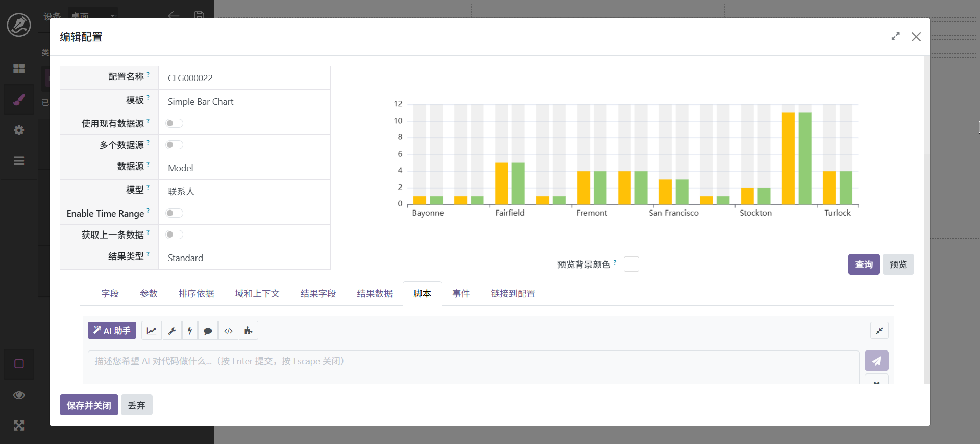Send the AI prompt with paper plane button
This screenshot has width=980, height=444.
[876, 361]
